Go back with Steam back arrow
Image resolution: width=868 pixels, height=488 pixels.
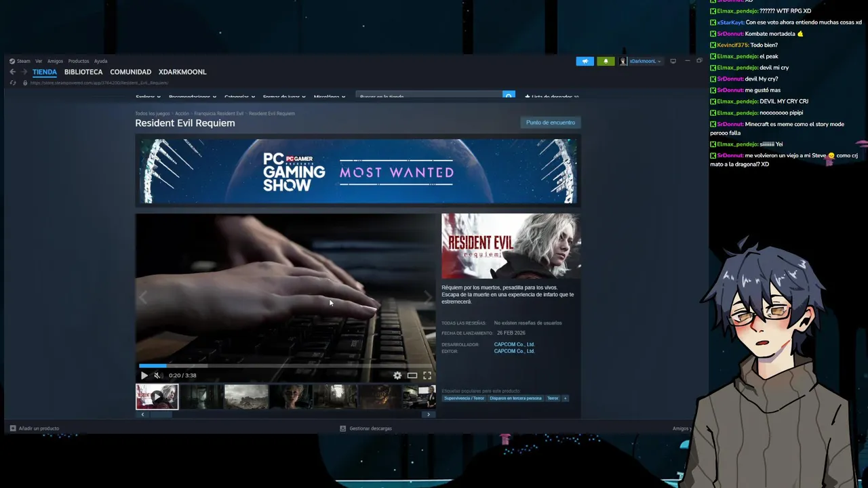[x=12, y=72]
